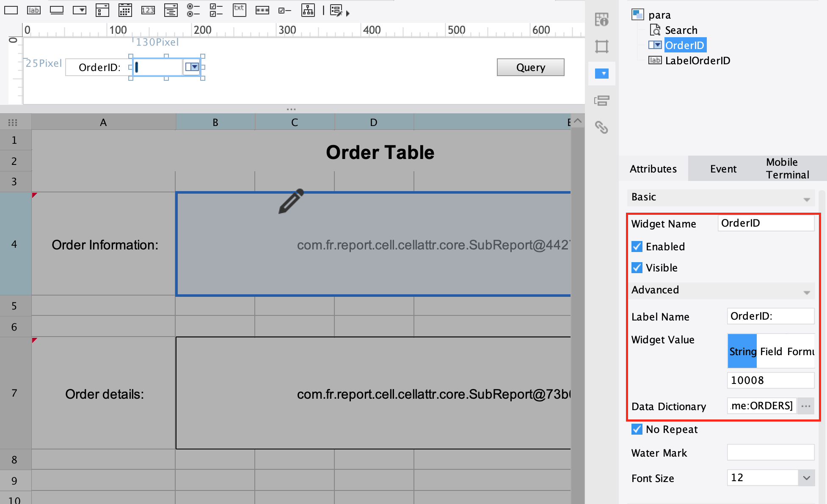Disable the No Repeat option

[637, 429]
